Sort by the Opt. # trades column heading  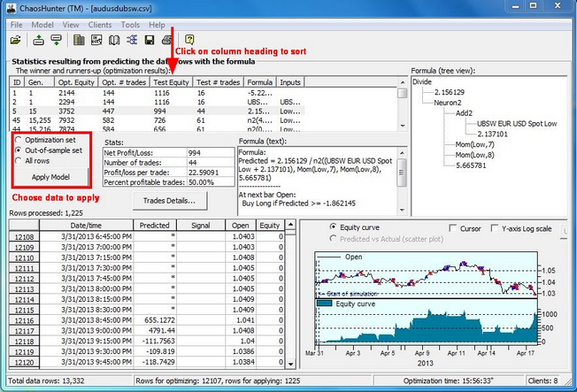click(124, 82)
